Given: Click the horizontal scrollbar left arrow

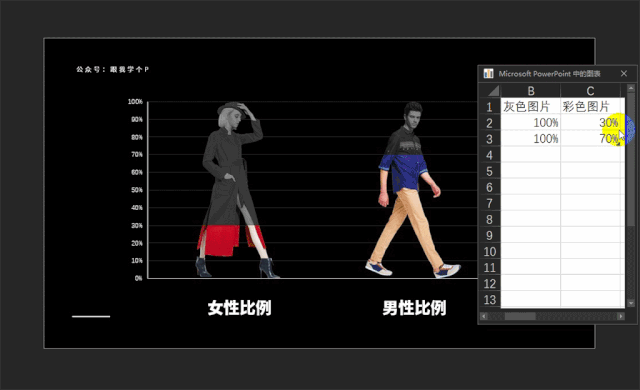Looking at the screenshot, I should pyautogui.click(x=484, y=316).
